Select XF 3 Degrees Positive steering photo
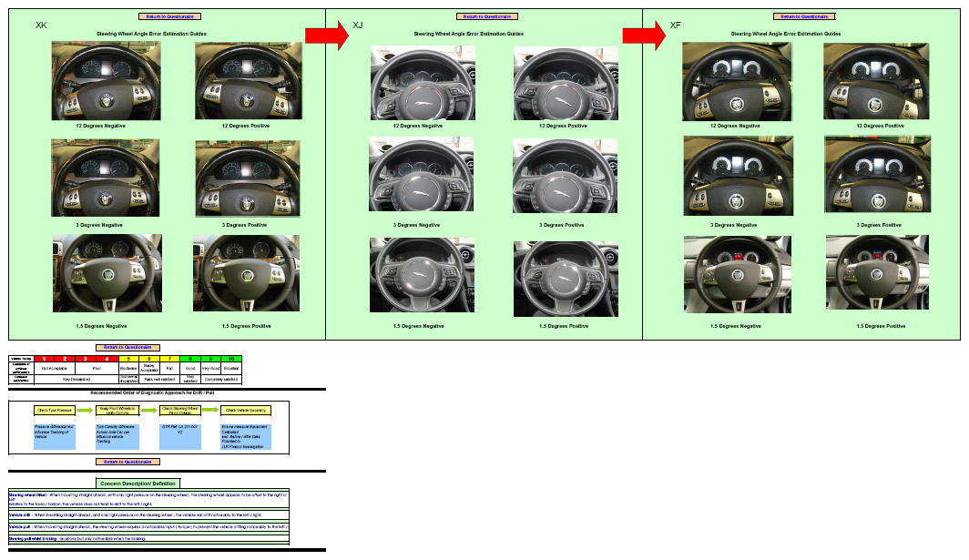 [877, 175]
